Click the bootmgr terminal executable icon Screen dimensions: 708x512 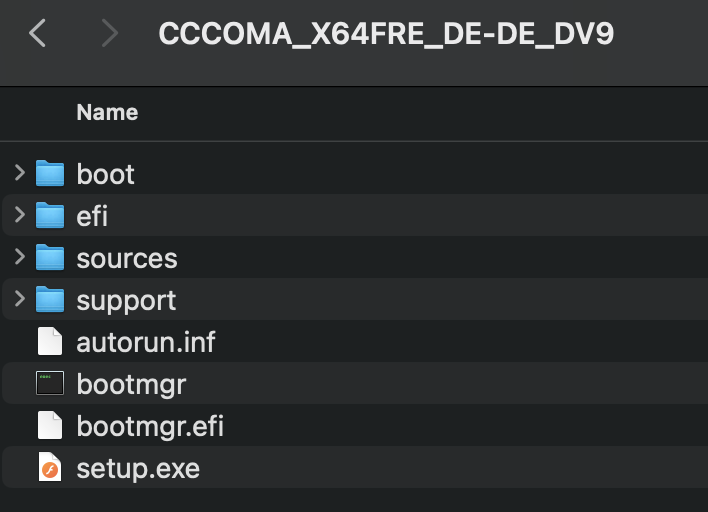pos(50,384)
